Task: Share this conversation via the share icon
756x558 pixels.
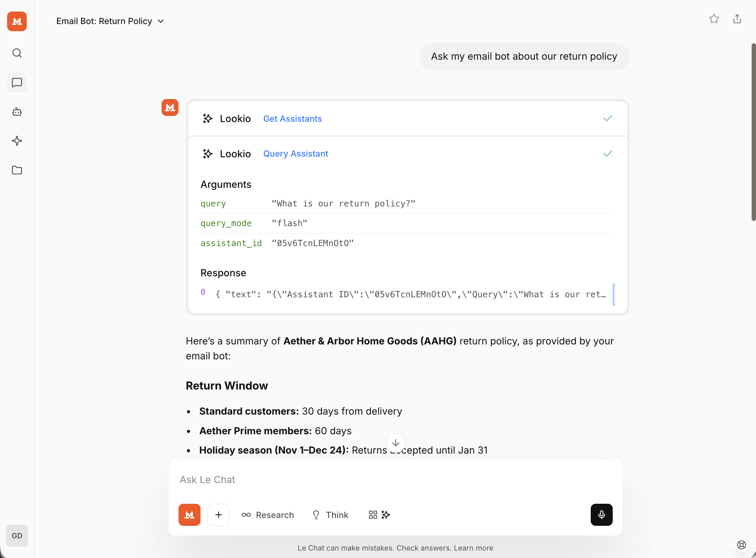Action: [737, 19]
